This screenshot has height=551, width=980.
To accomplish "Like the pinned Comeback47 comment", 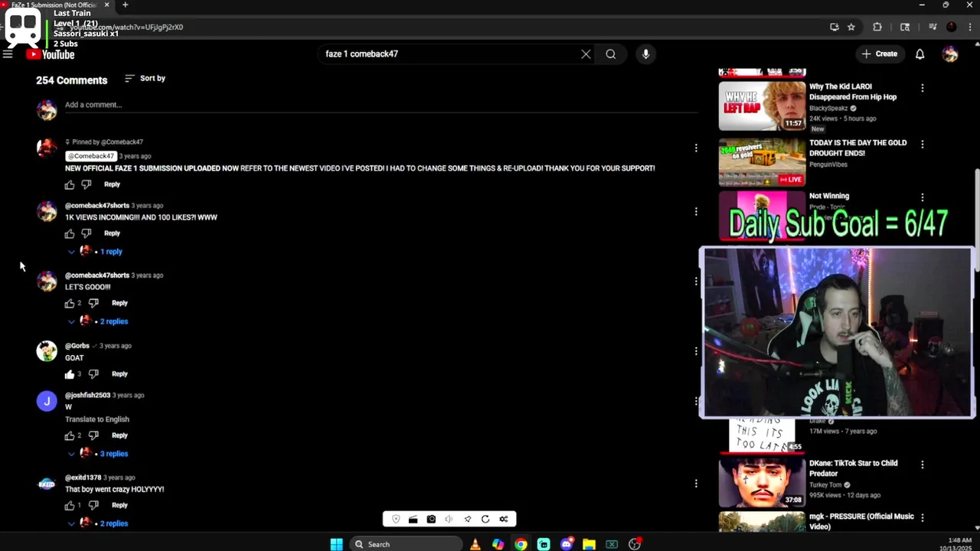I will click(70, 184).
